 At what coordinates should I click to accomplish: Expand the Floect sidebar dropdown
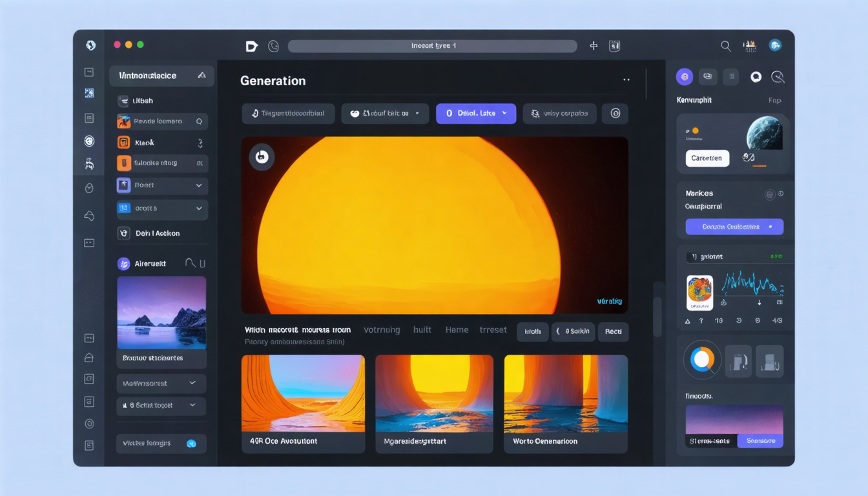199,185
